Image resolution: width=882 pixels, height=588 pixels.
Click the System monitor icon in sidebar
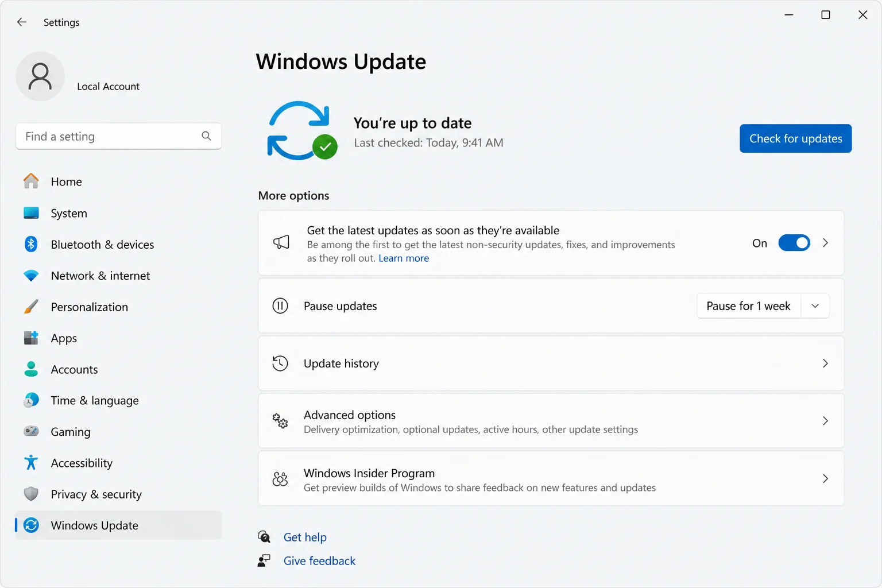(x=31, y=213)
